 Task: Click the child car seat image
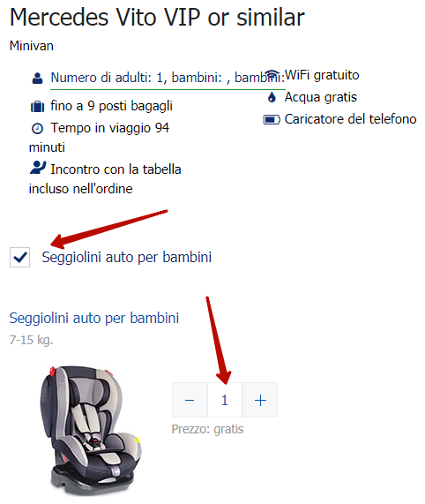[x=91, y=430]
